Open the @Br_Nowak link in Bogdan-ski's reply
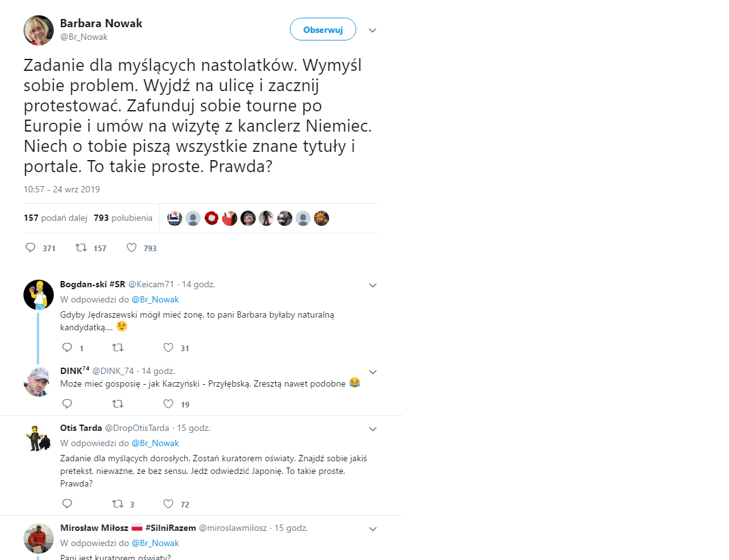Screen dimensions: 729x560 tap(155, 299)
